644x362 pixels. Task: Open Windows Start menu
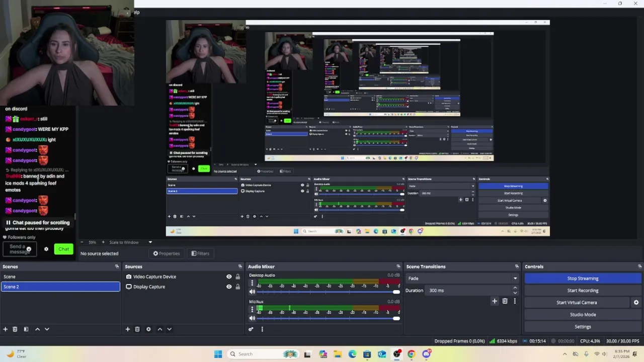click(x=218, y=354)
